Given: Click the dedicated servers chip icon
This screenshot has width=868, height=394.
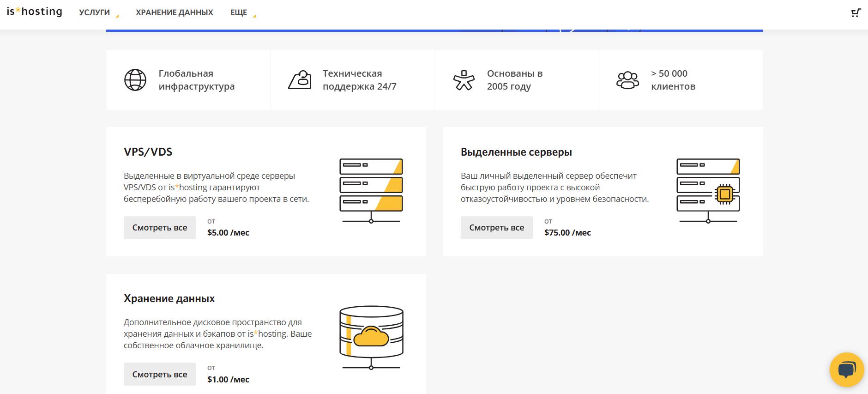Looking at the screenshot, I should click(x=708, y=191).
